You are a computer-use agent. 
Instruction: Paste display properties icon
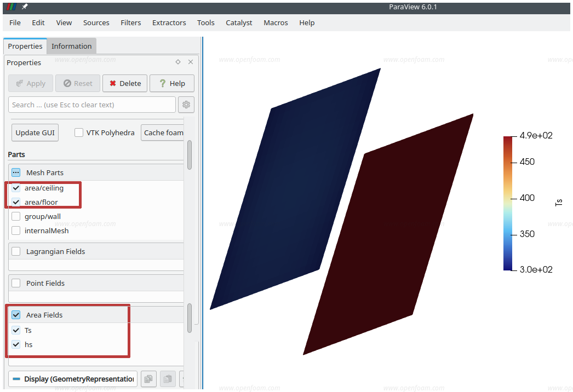pos(168,379)
